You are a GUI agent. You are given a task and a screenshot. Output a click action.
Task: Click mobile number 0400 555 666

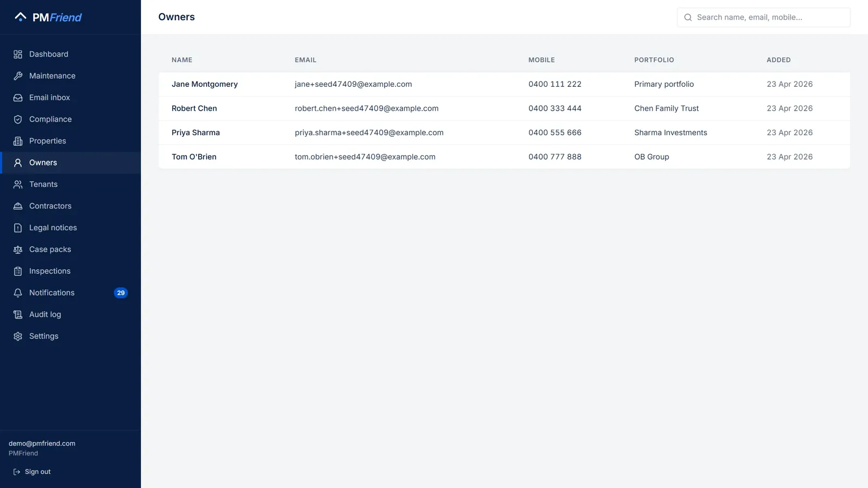coord(555,132)
